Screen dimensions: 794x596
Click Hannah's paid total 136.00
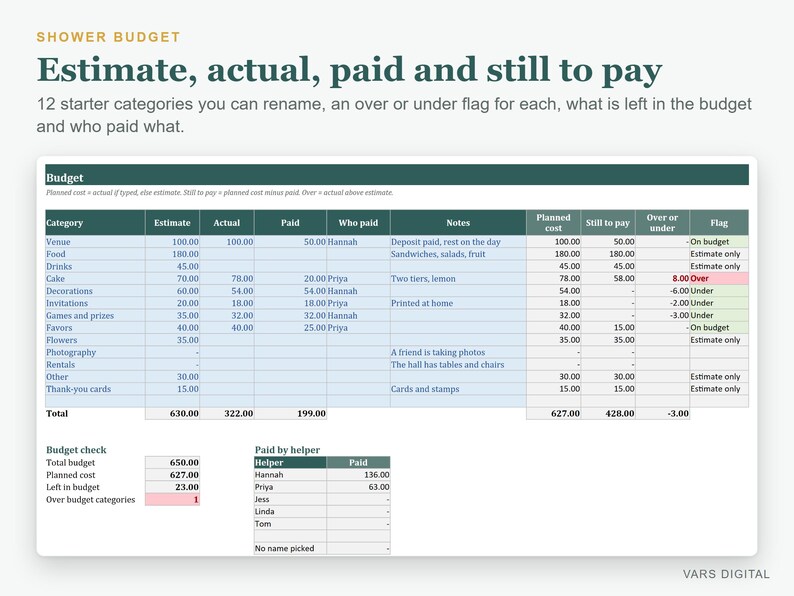(359, 475)
